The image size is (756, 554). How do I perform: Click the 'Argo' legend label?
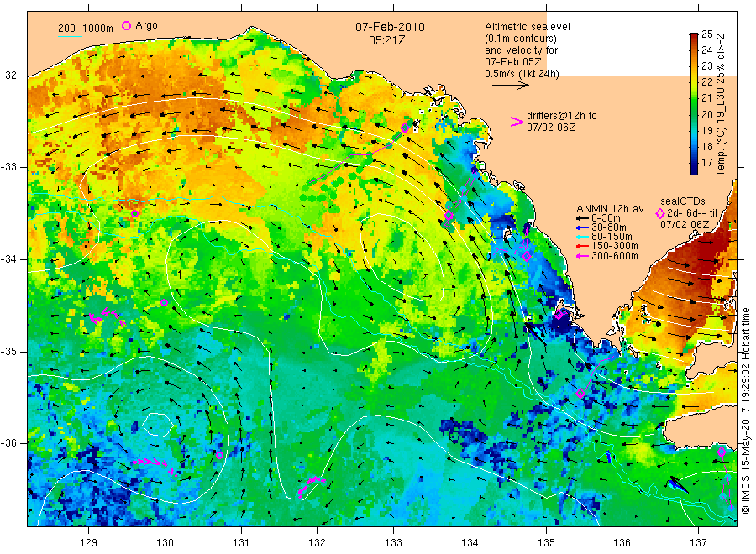(x=146, y=25)
